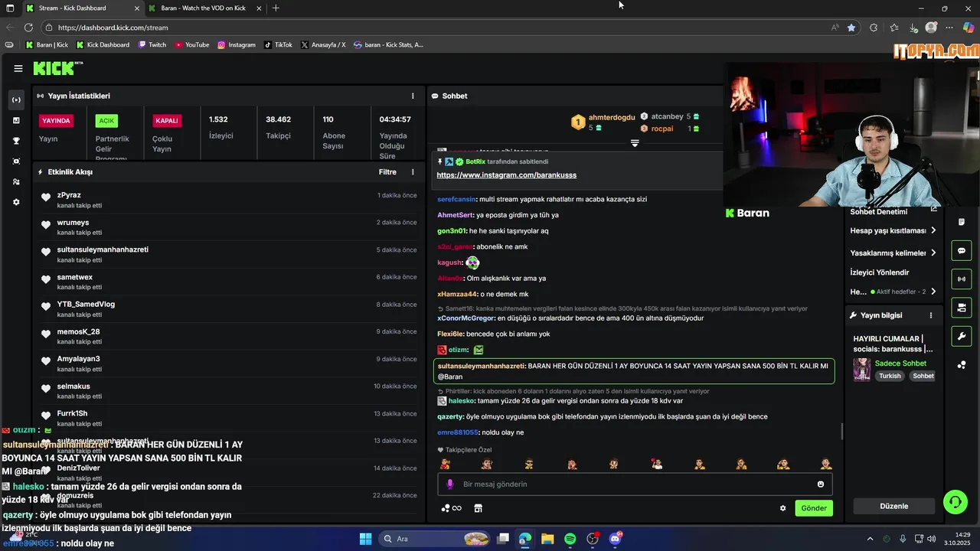Image resolution: width=980 pixels, height=551 pixels.
Task: Open a new browser tab
Action: [276, 8]
